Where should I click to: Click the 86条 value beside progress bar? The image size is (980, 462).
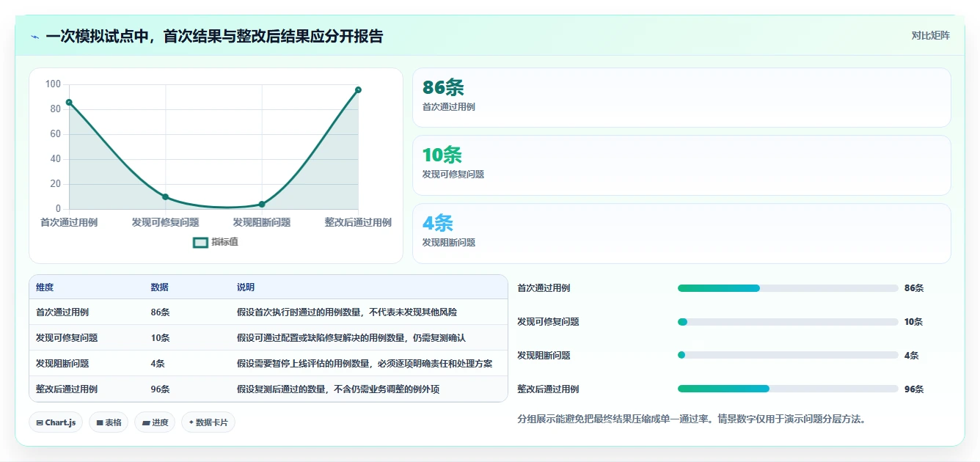[x=914, y=288]
